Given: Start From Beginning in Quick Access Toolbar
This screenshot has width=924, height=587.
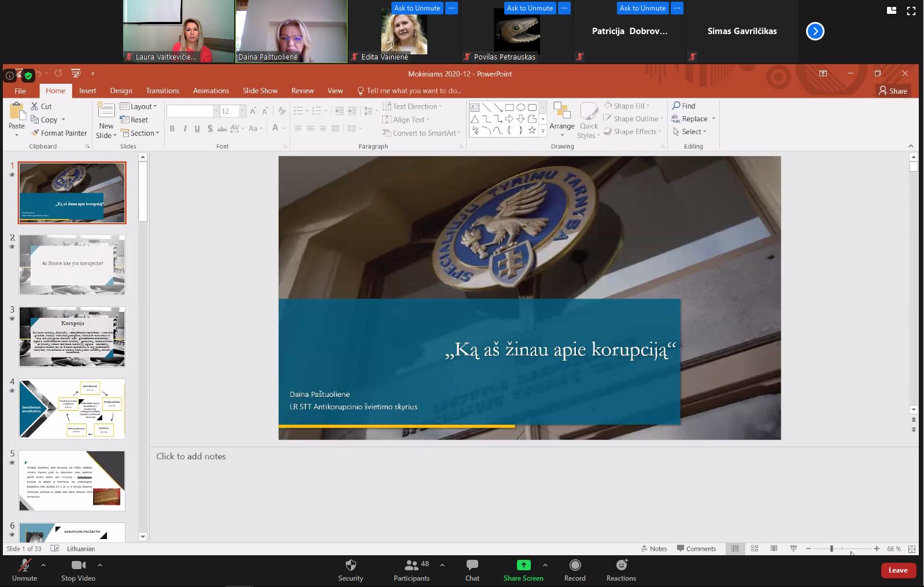Looking at the screenshot, I should [76, 73].
